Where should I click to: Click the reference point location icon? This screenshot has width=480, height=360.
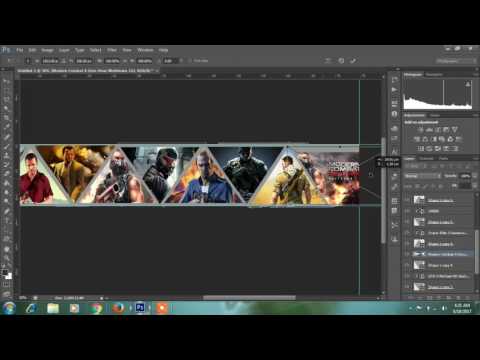point(28,61)
